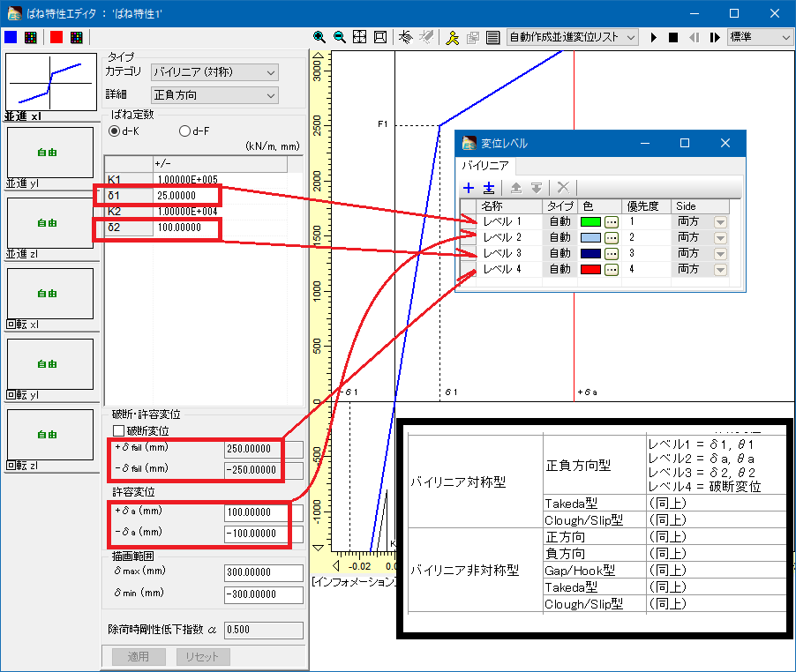Click the yellow running figure icon

coord(452,38)
